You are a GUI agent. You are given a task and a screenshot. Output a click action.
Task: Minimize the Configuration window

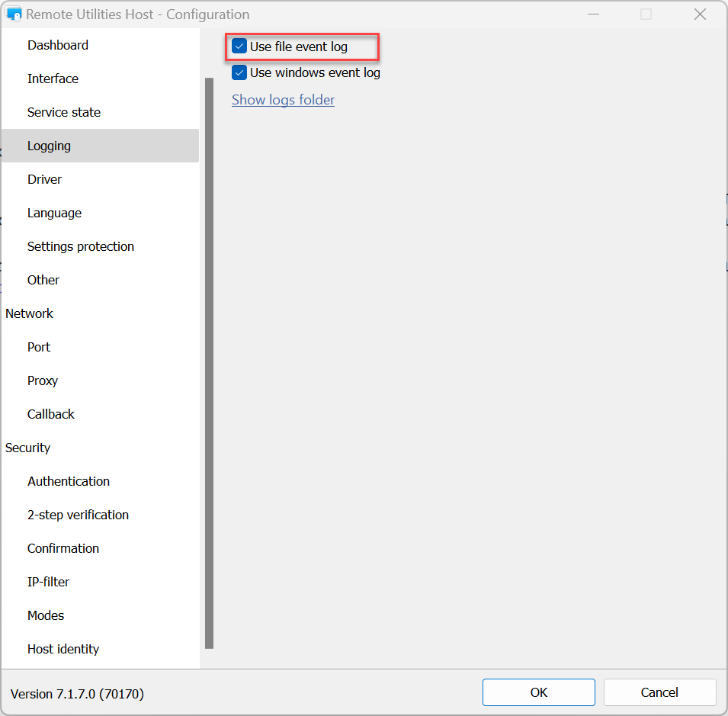pyautogui.click(x=593, y=14)
